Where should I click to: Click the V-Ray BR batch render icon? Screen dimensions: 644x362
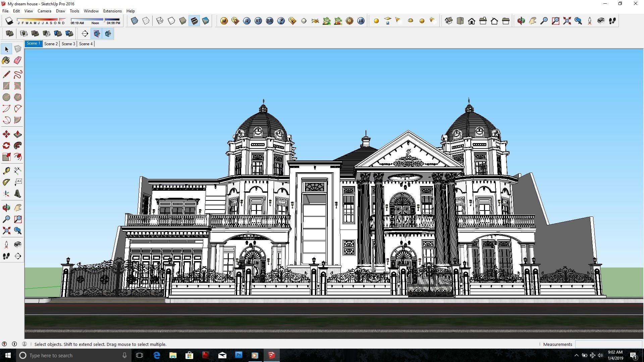point(270,21)
